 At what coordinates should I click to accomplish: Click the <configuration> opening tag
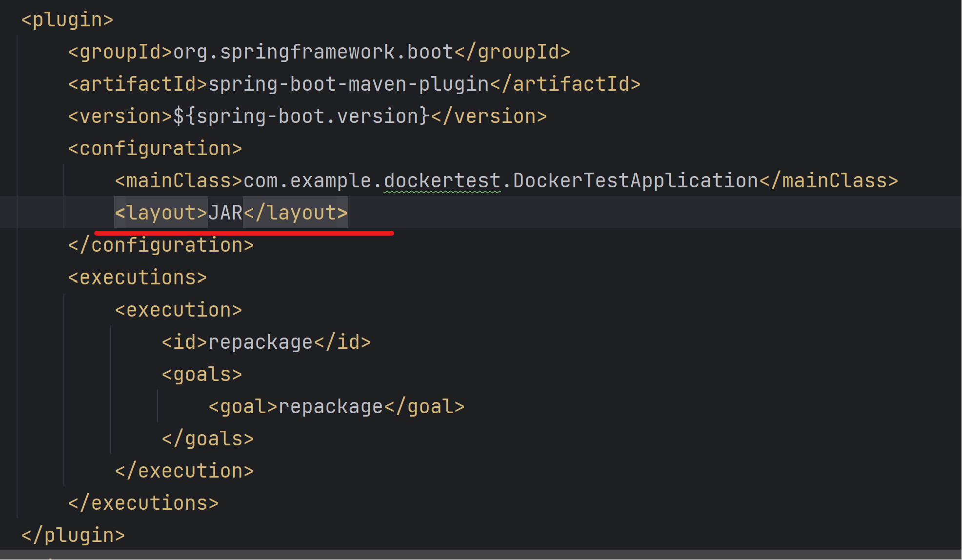(154, 148)
